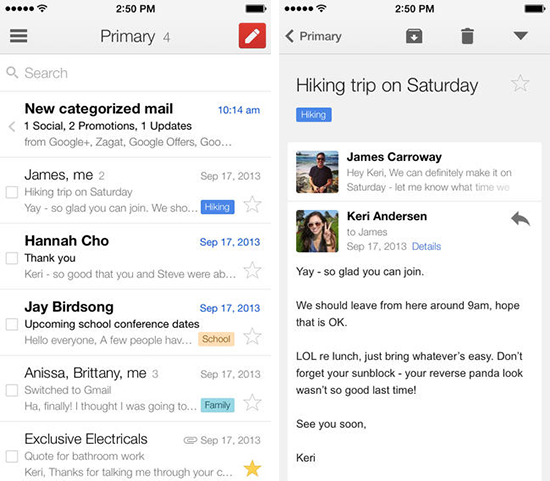Open Hannah Cho's Thank you email
This screenshot has width=550, height=481.
135,257
